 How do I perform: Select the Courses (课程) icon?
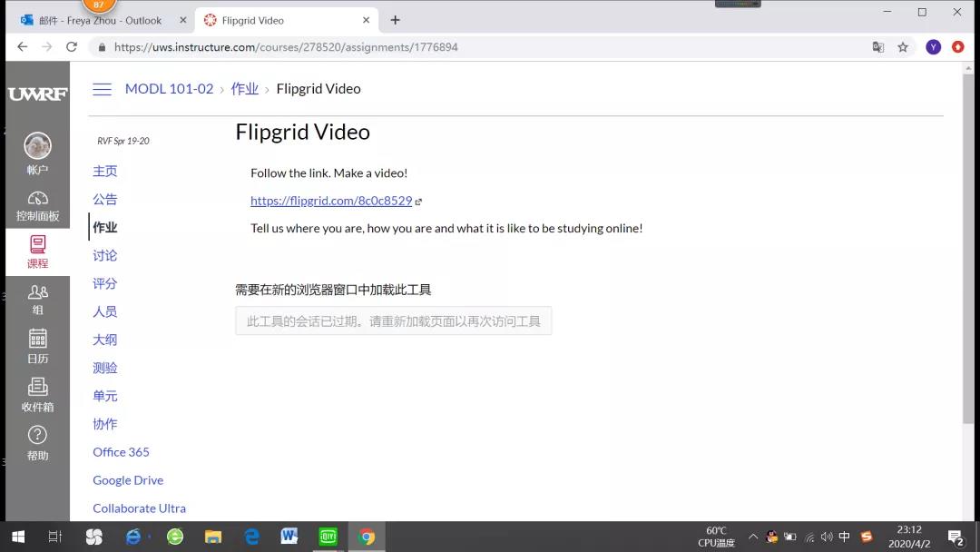[x=37, y=244]
